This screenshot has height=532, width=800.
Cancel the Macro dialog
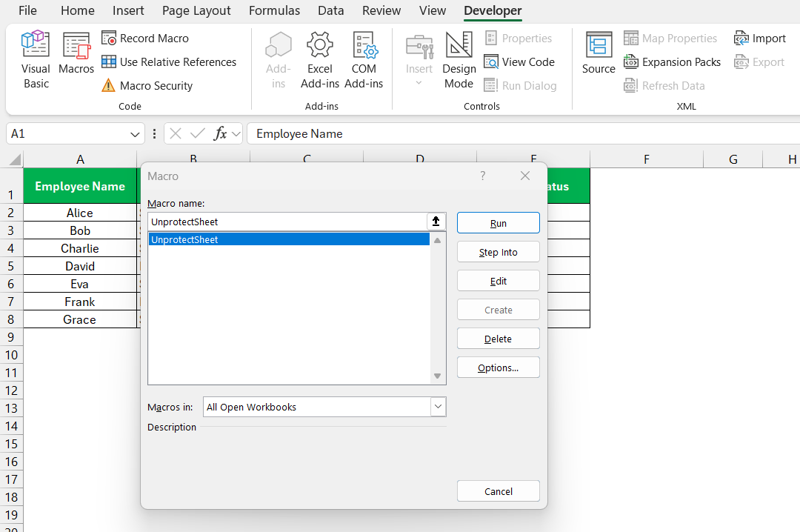(498, 491)
